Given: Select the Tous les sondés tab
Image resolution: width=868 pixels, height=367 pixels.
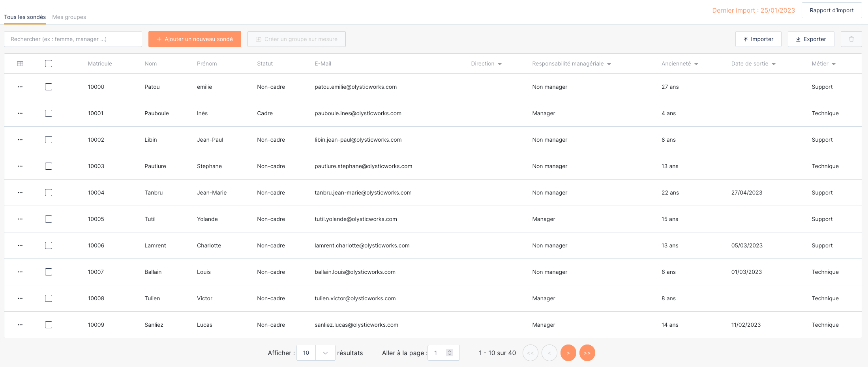Looking at the screenshot, I should coord(25,17).
